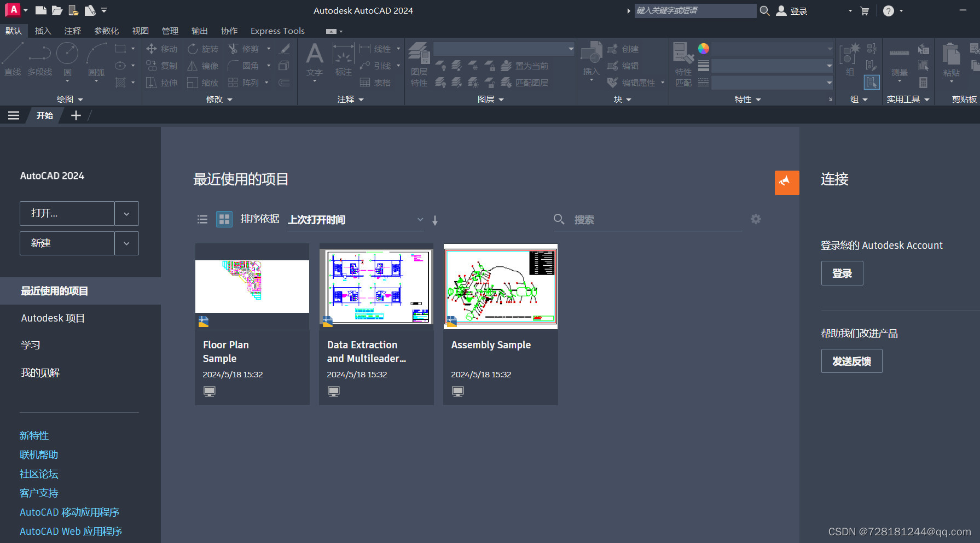
Task: Click the 创建 (Create block) icon
Action: (x=623, y=49)
